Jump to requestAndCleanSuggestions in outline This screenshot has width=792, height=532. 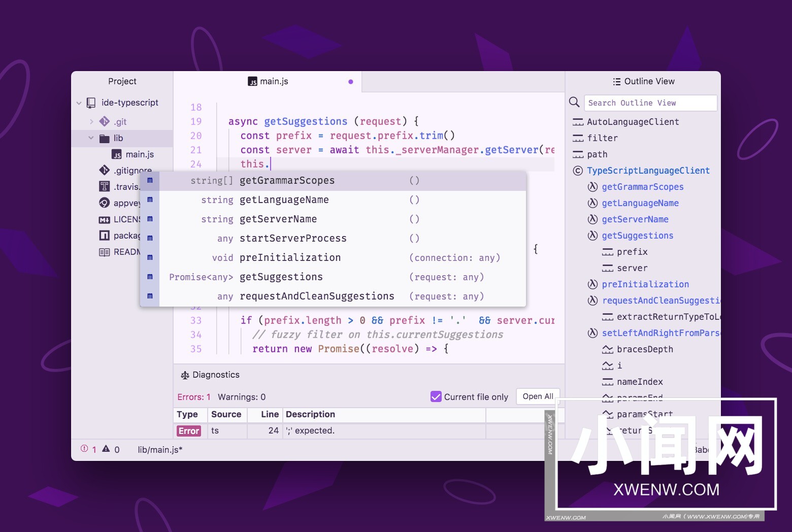click(661, 301)
